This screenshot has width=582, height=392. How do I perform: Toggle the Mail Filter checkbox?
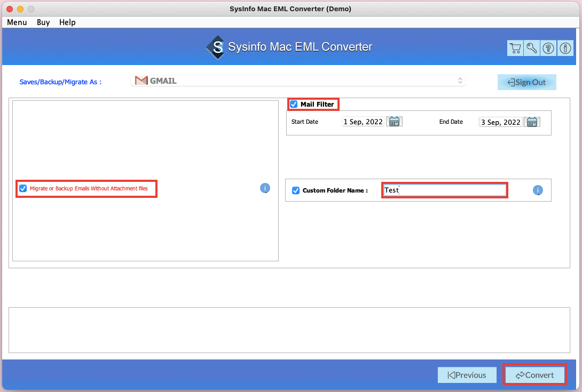[294, 104]
